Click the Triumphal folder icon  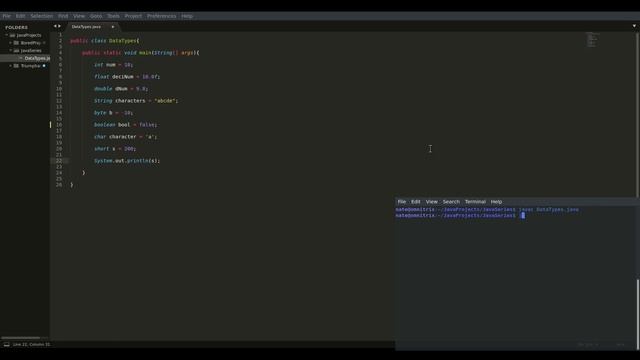(16, 66)
